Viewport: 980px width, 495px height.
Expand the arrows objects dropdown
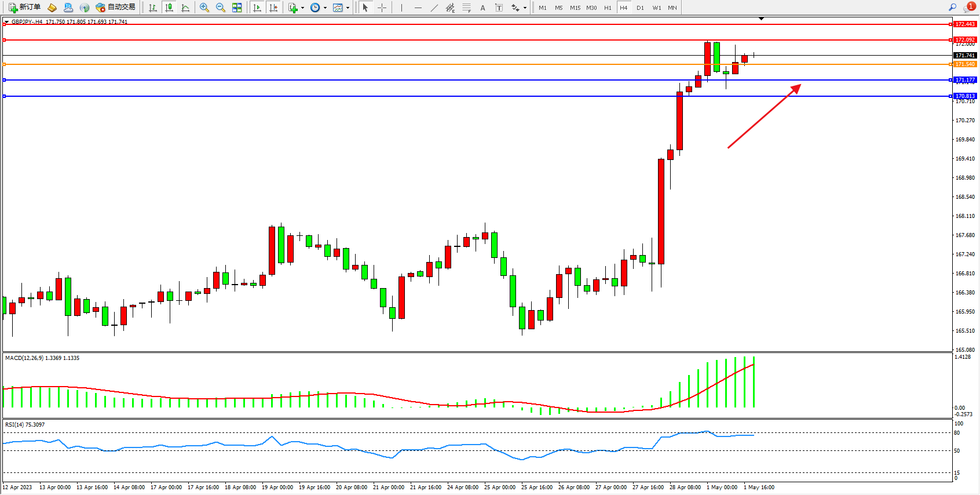pyautogui.click(x=525, y=8)
